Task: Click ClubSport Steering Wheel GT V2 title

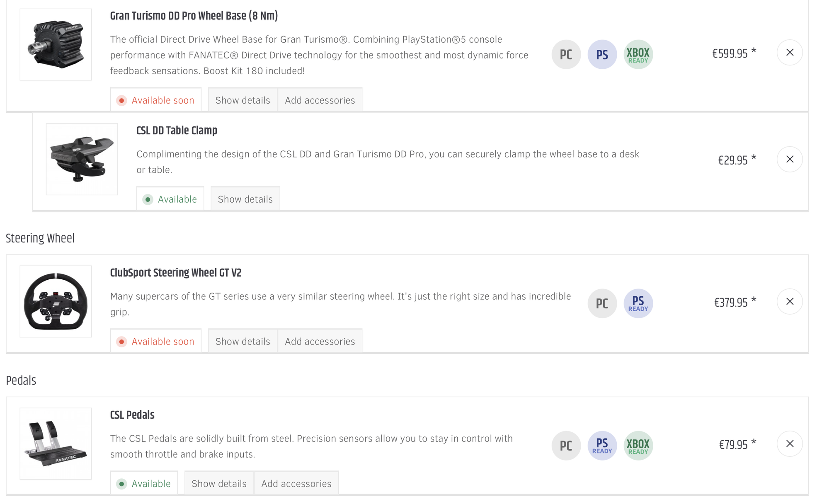Action: tap(175, 273)
